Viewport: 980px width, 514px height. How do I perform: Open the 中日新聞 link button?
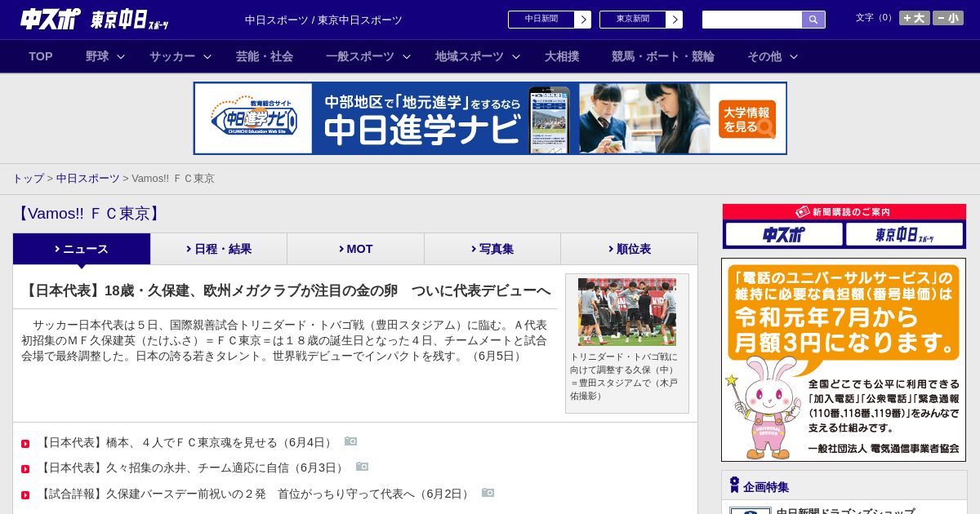pyautogui.click(x=541, y=20)
